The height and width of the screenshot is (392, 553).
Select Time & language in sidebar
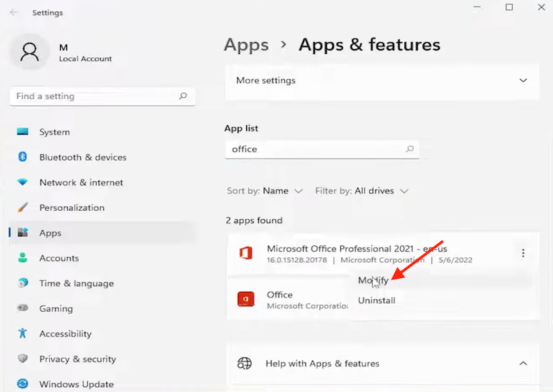[77, 283]
